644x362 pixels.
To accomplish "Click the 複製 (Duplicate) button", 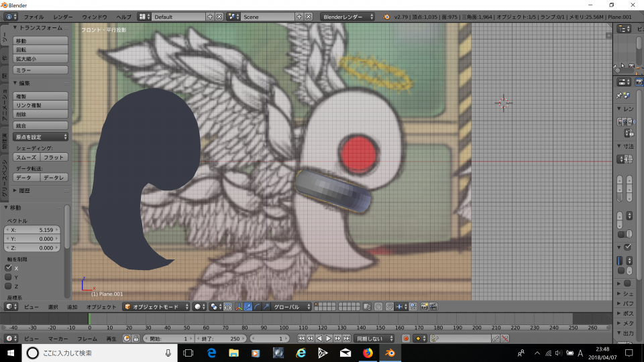I will [40, 97].
